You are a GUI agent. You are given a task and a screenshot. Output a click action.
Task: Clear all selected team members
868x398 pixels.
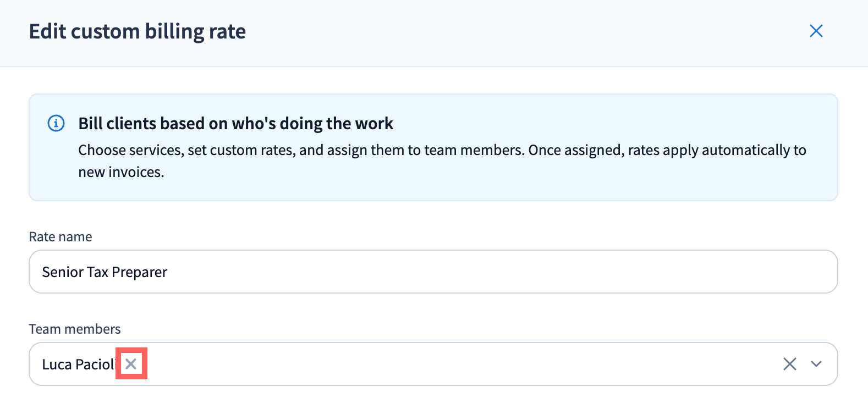789,364
